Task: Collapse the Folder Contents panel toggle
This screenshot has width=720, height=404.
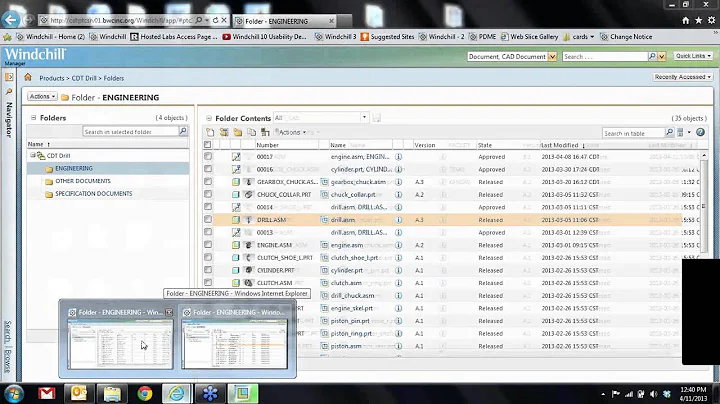Action: coord(209,118)
